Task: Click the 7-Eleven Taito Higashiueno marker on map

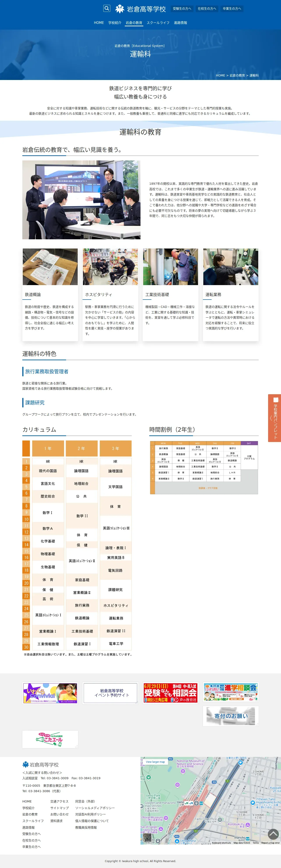Action: point(253,803)
